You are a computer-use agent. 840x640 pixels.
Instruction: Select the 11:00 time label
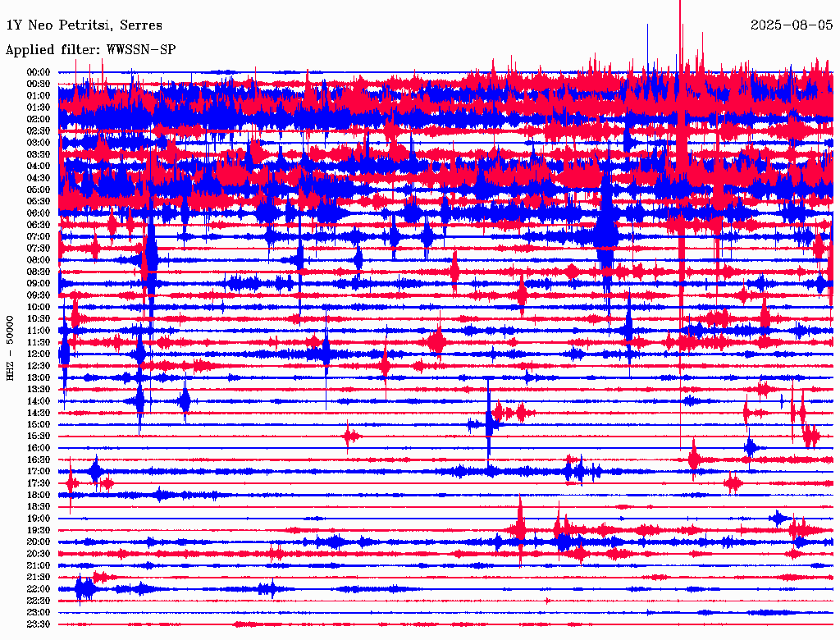coord(39,330)
